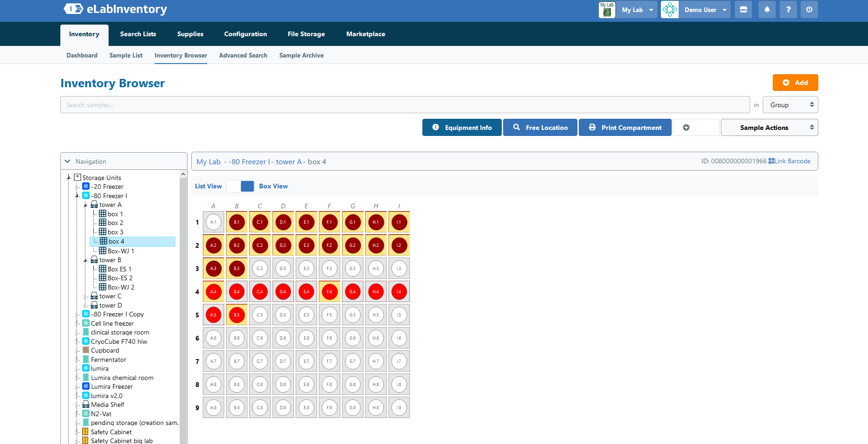Select the red sample A4 circle
The width and height of the screenshot is (868, 444).
coord(214,292)
